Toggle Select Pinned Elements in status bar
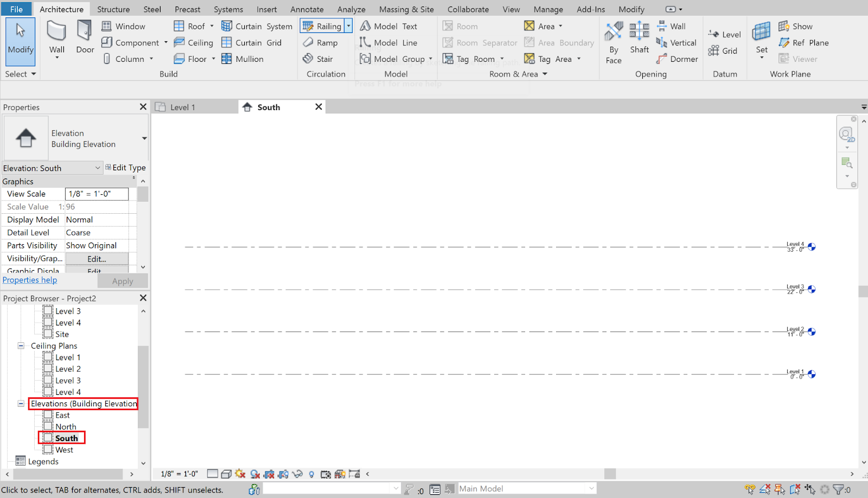 (780, 489)
